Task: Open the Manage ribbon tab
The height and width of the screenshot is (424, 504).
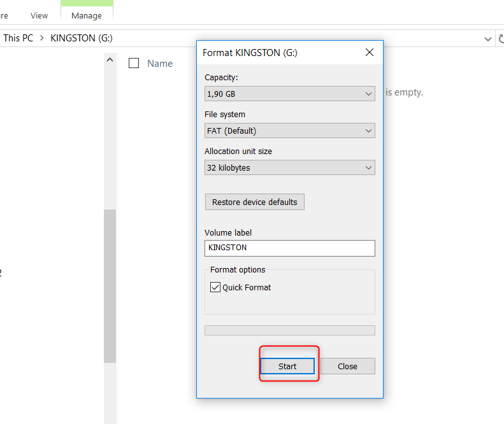Action: (x=87, y=15)
